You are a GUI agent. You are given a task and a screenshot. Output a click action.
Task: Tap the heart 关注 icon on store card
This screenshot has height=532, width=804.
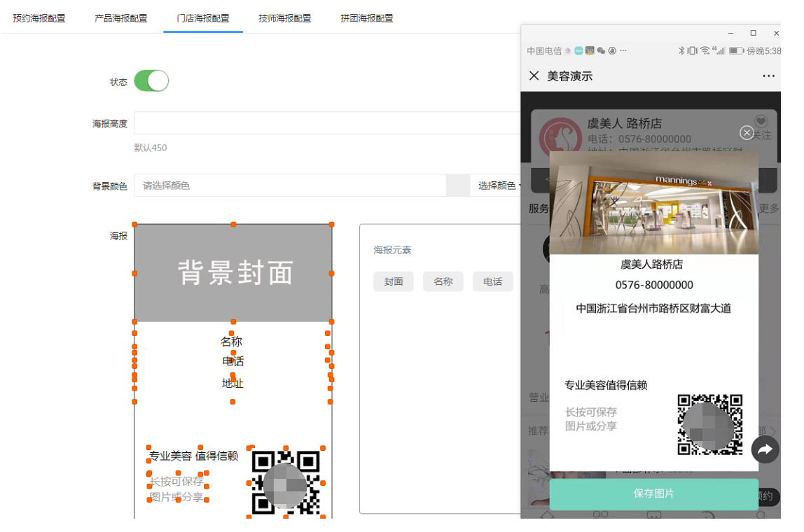tap(761, 121)
